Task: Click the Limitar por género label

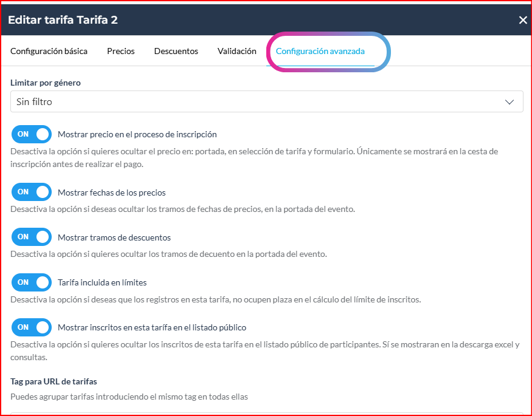Action: pos(46,83)
